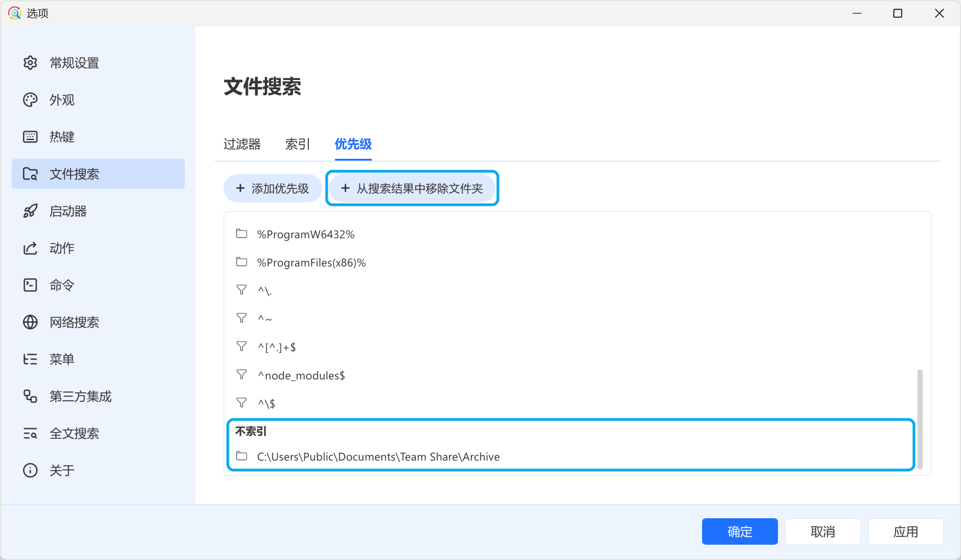The image size is (961, 560).
Task: Close the 选项 window
Action: (x=939, y=13)
